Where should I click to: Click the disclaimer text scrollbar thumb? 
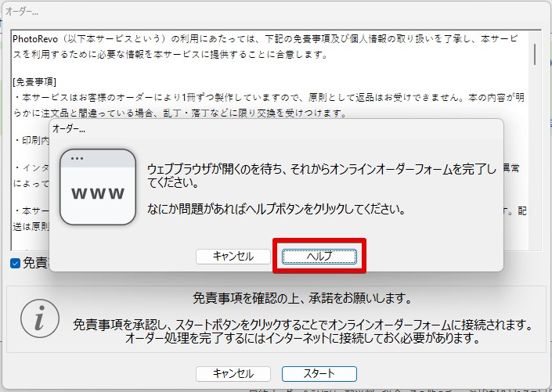click(536, 52)
